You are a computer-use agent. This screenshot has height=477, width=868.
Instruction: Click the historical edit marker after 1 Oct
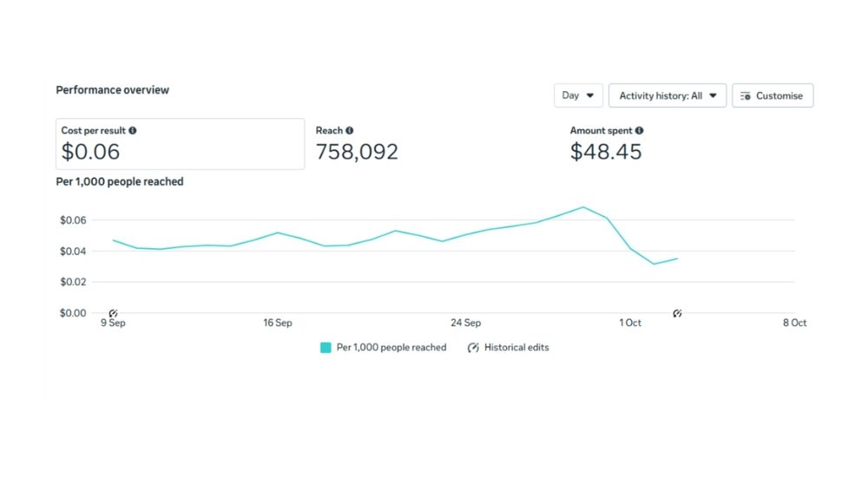tap(678, 312)
